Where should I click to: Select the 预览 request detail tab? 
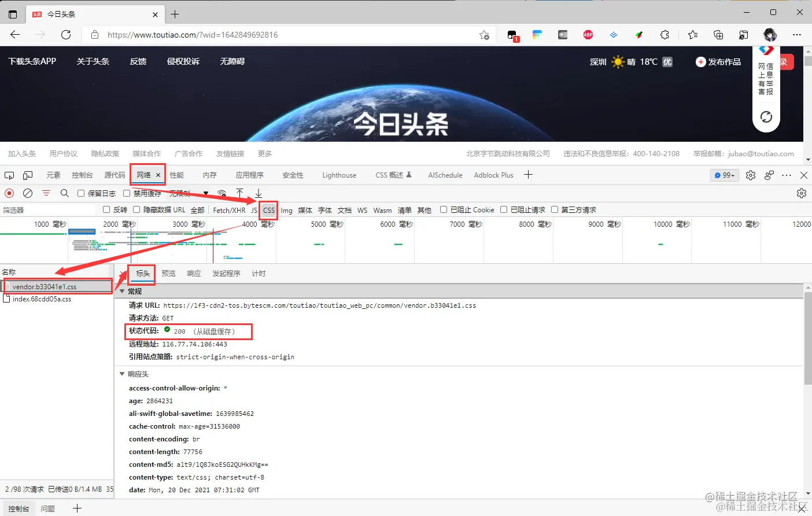[168, 274]
